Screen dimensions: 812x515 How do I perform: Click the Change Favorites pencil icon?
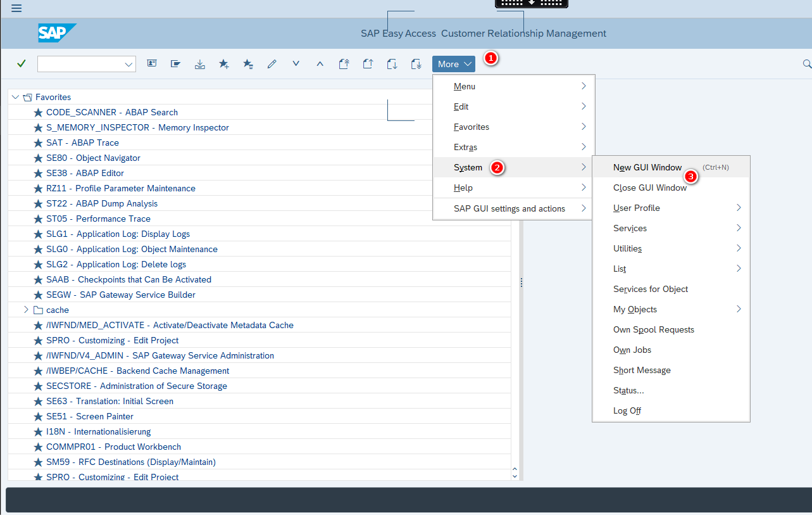[x=272, y=63]
